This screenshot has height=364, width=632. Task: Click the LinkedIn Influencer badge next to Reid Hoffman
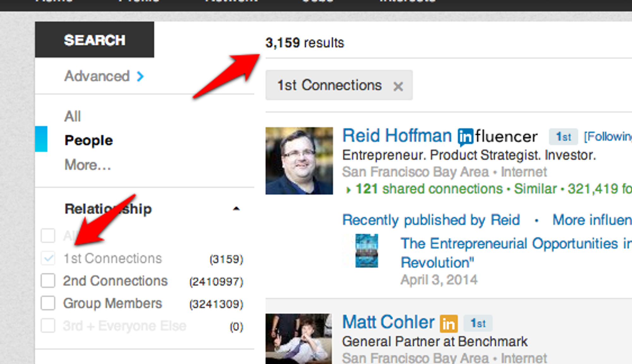[497, 137]
